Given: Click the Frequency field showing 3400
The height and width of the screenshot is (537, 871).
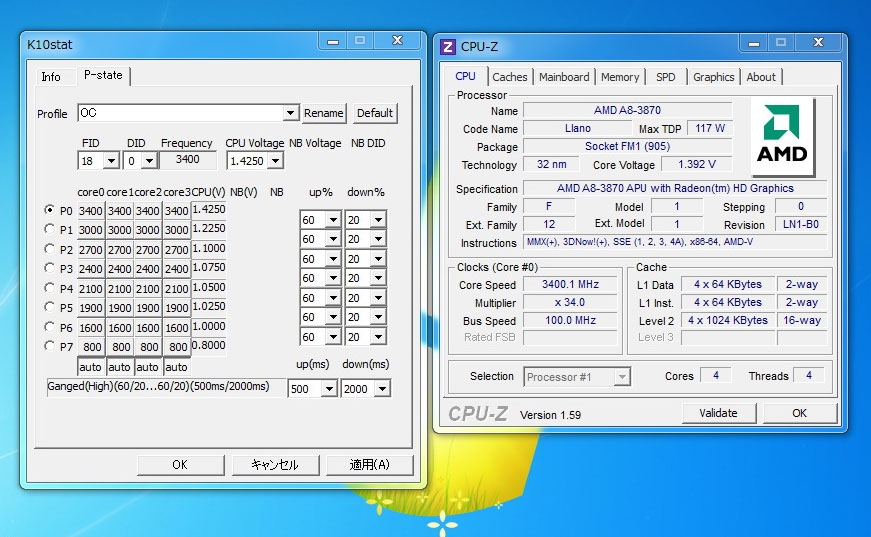Looking at the screenshot, I should pyautogui.click(x=188, y=159).
